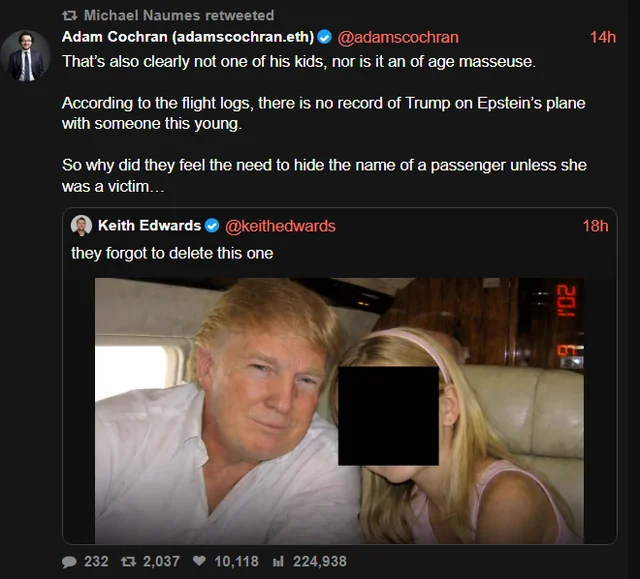Like the tweet with the heart icon
This screenshot has height=579, width=640.
[199, 561]
